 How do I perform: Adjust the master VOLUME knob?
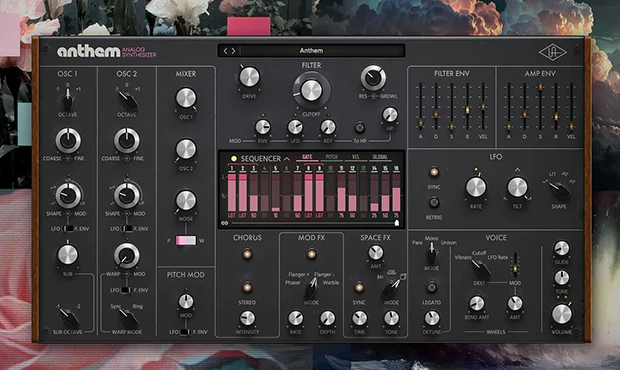[561, 315]
